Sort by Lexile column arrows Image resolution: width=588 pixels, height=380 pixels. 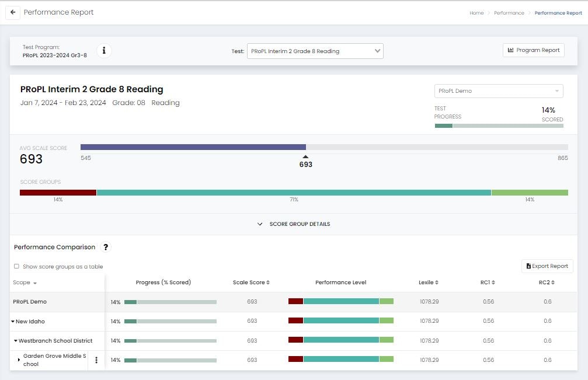(438, 283)
